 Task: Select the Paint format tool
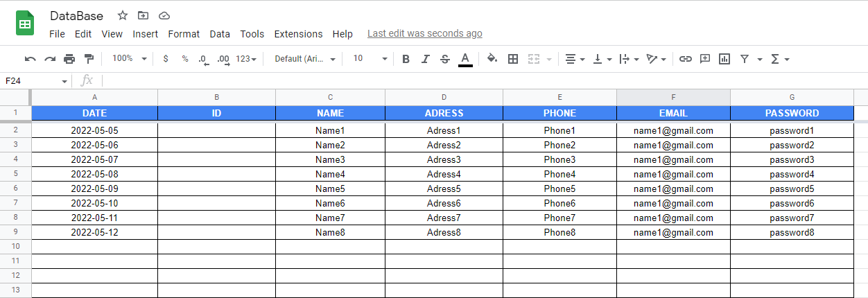[x=89, y=59]
